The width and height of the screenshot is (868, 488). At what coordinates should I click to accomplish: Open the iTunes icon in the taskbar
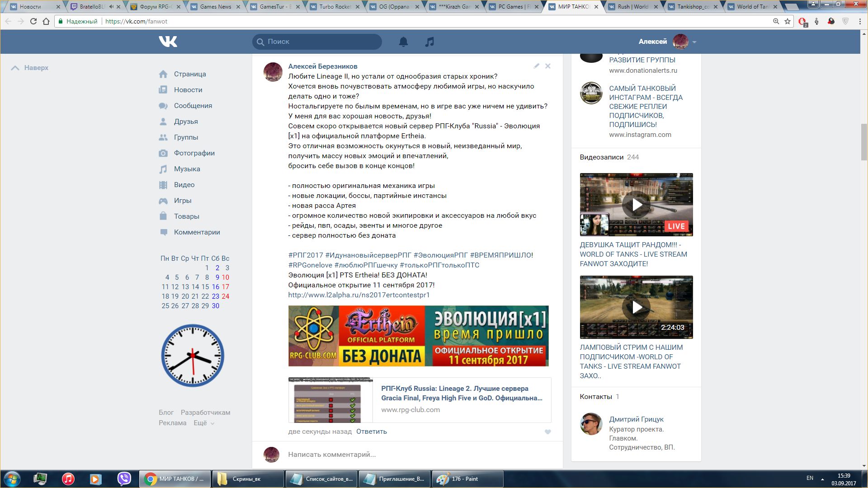(x=68, y=479)
